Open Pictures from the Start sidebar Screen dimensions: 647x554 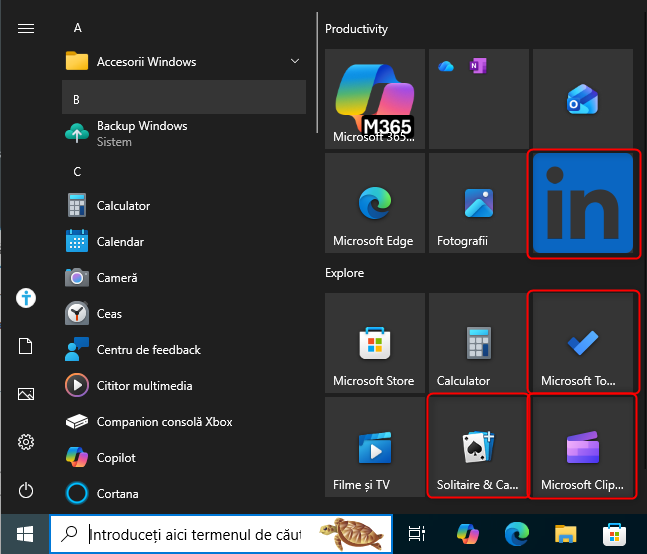pos(26,394)
